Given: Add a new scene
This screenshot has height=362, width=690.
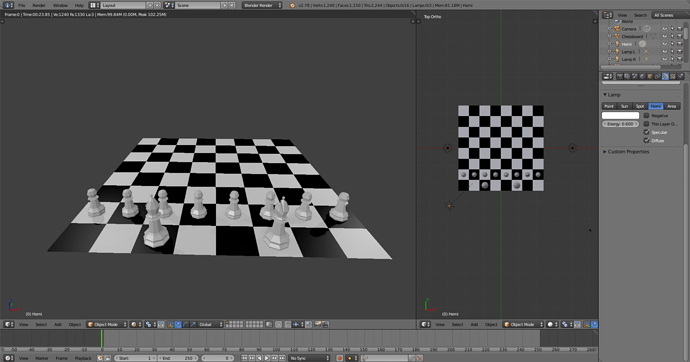Looking at the screenshot, I should pyautogui.click(x=224, y=5).
